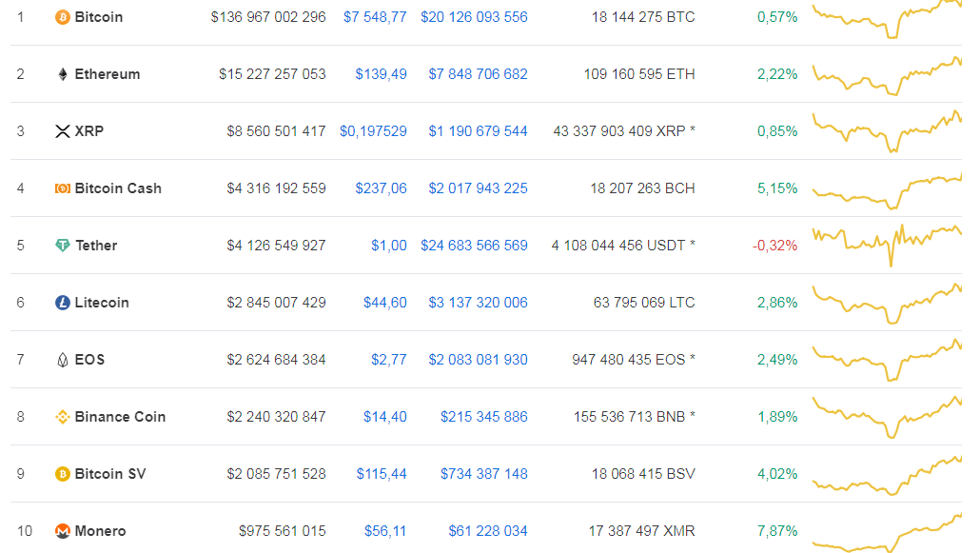Open Litecoin price sparkline chart

887,304
